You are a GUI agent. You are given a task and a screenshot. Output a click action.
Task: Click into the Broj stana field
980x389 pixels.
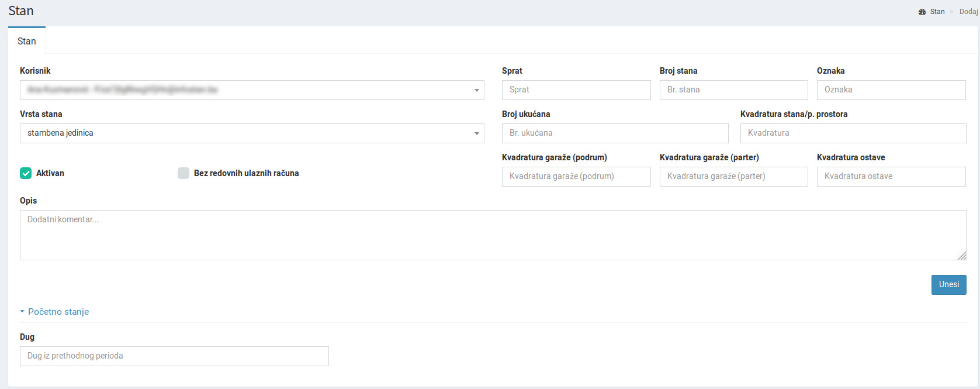tap(733, 90)
